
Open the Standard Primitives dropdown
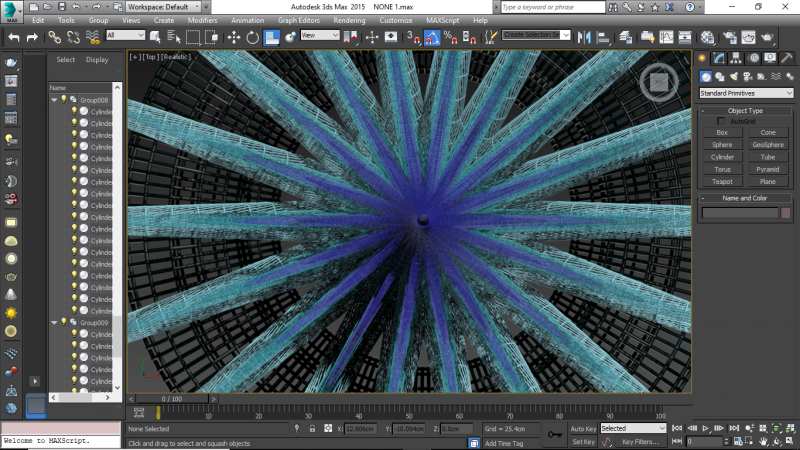click(x=746, y=93)
